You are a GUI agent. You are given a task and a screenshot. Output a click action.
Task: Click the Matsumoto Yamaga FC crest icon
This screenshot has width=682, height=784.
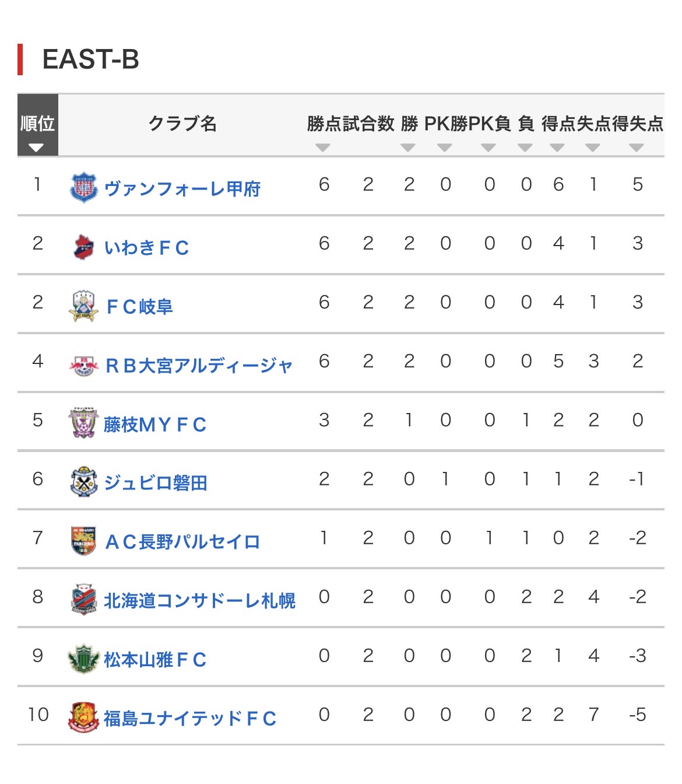83,659
